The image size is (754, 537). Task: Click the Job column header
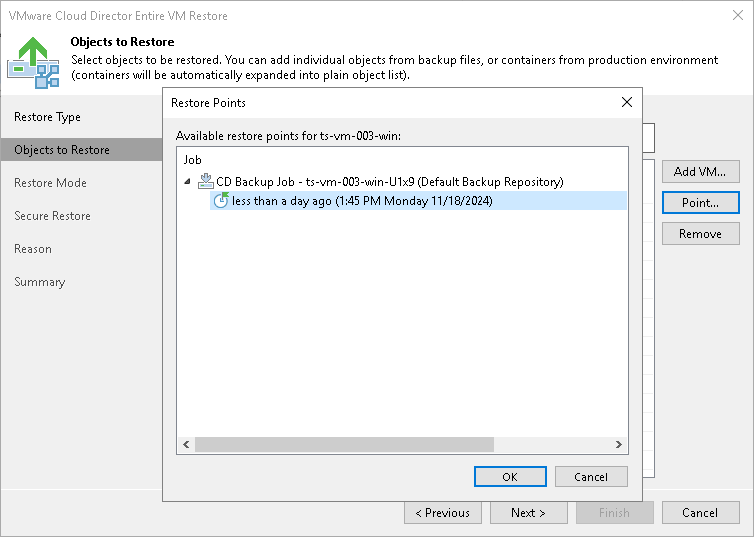pyautogui.click(x=192, y=160)
